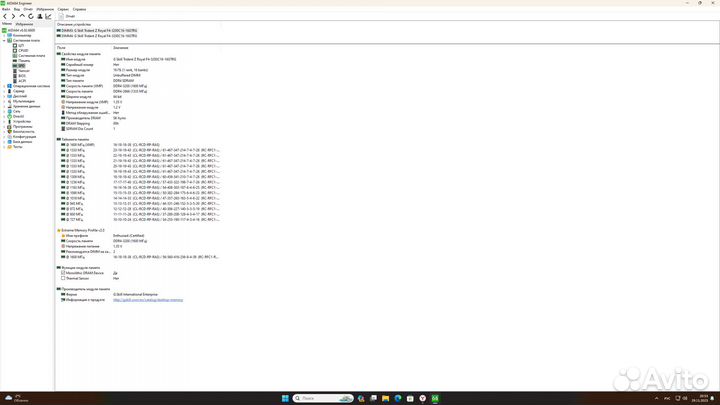Select the CPUID icon in the tree

tap(15, 51)
